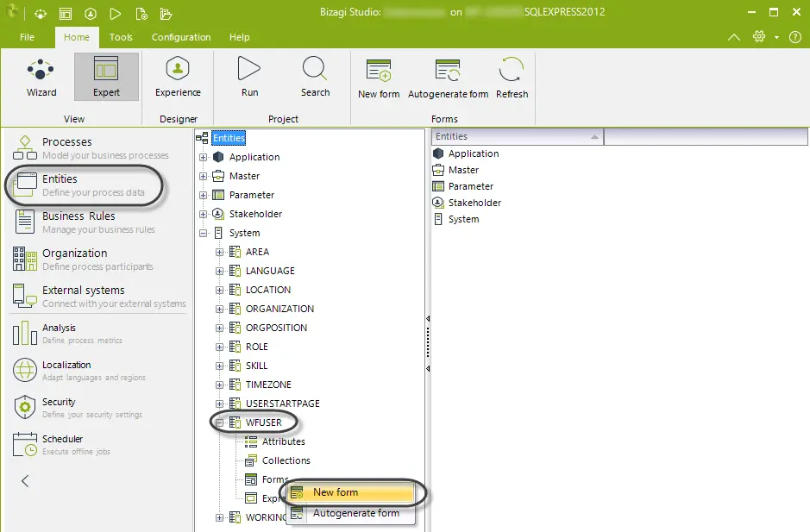
Task: Run the project
Action: [x=249, y=78]
